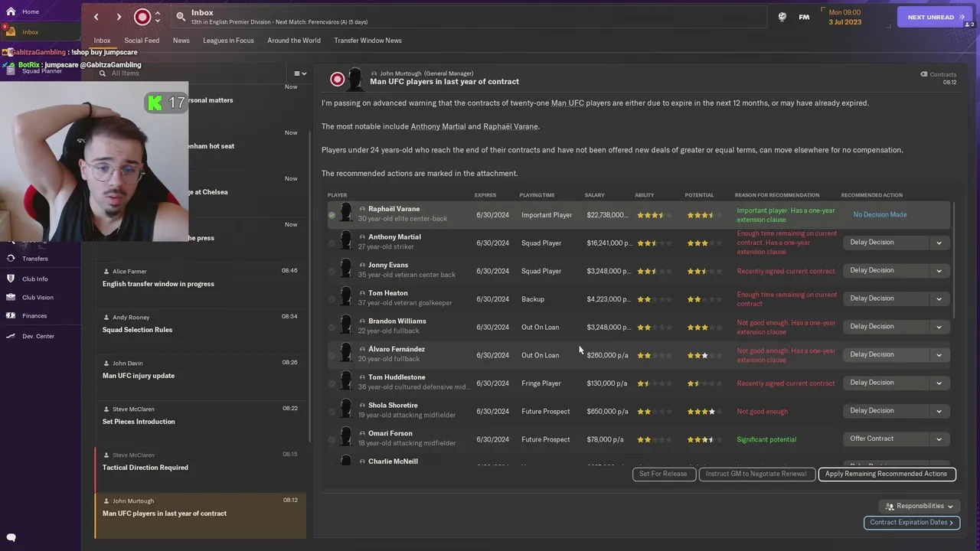Click the player list vertical scrollbar
This screenshot has width=980, height=551.
(952, 260)
